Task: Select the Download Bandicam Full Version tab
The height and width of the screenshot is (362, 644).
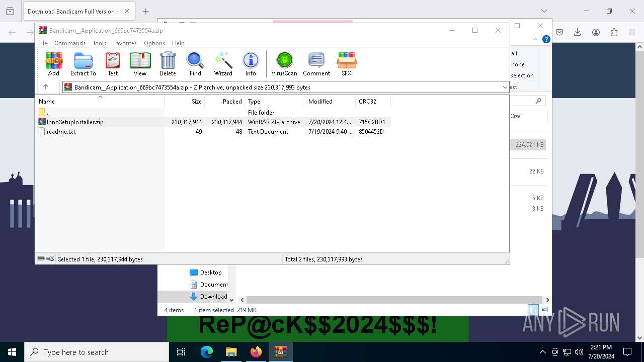Action: click(79, 11)
